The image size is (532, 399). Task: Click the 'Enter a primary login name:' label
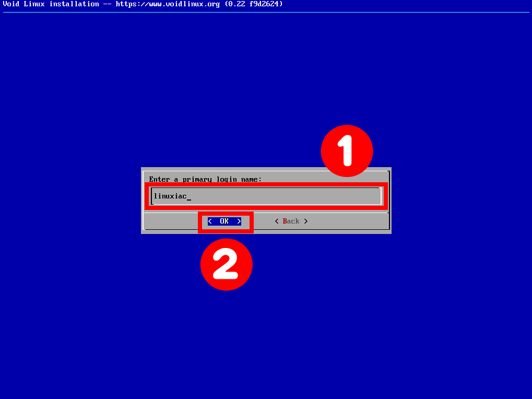(205, 180)
